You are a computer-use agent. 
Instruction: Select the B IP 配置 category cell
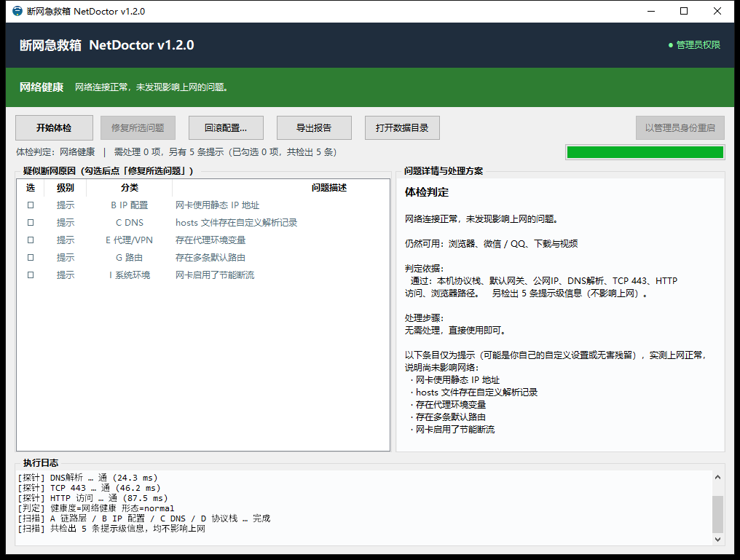click(130, 205)
